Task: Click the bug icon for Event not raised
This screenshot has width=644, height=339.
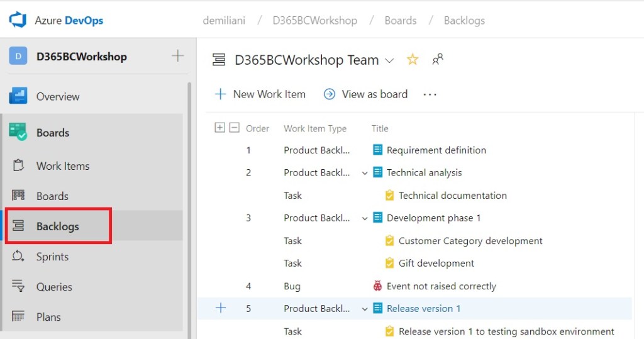Action: coord(377,286)
